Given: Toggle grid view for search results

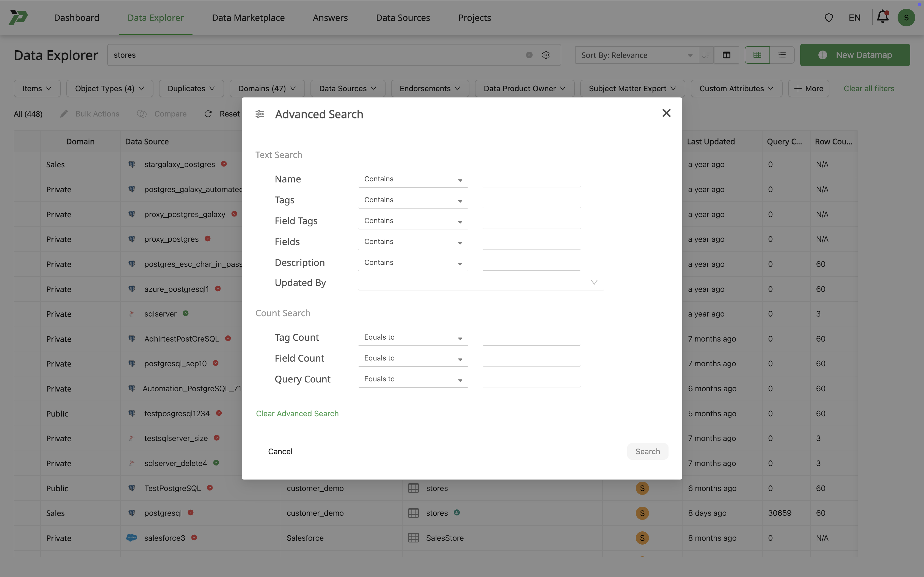Looking at the screenshot, I should [x=757, y=55].
